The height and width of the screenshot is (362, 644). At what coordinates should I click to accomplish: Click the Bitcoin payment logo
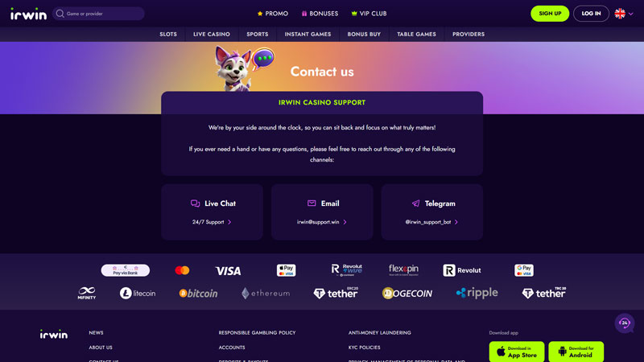(198, 293)
